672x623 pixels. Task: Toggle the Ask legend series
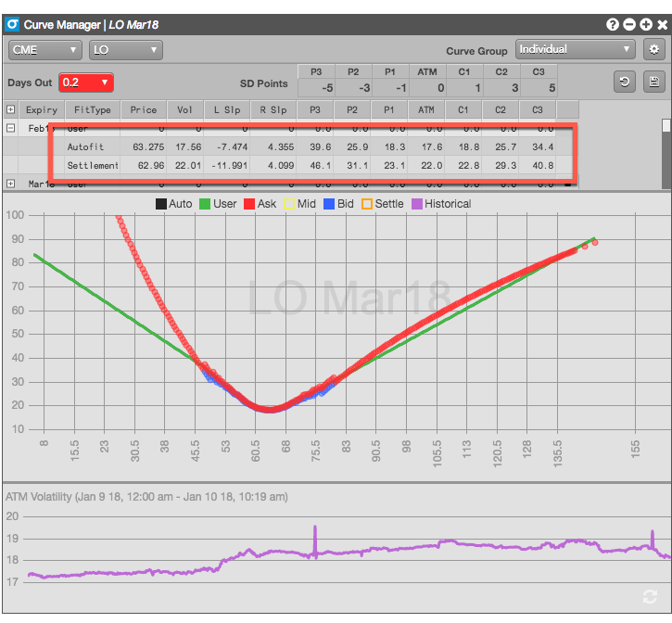(x=260, y=204)
